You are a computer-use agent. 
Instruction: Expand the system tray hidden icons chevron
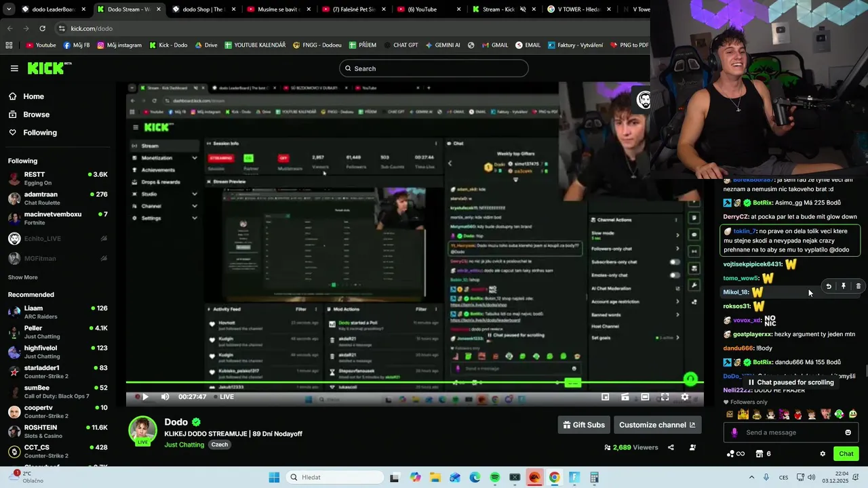click(x=751, y=477)
